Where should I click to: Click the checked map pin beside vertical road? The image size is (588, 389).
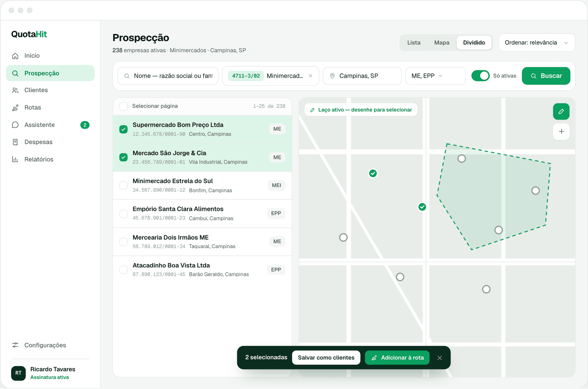pyautogui.click(x=422, y=207)
